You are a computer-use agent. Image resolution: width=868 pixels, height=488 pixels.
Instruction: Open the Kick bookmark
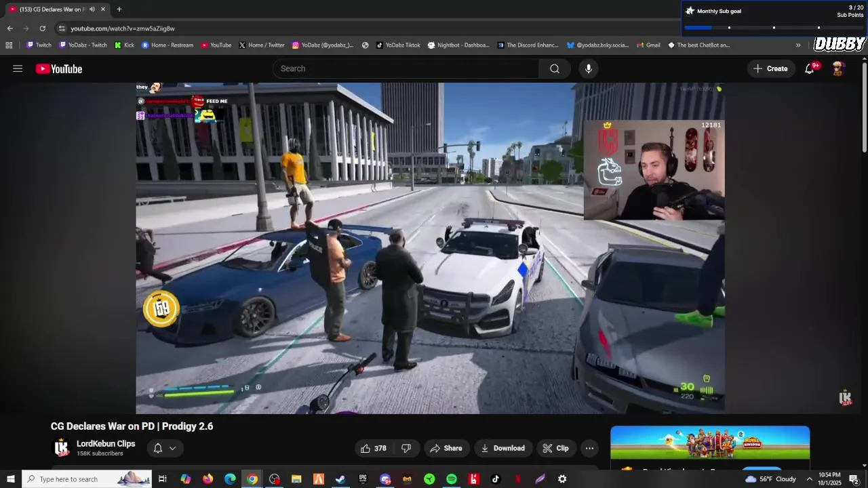(x=124, y=45)
